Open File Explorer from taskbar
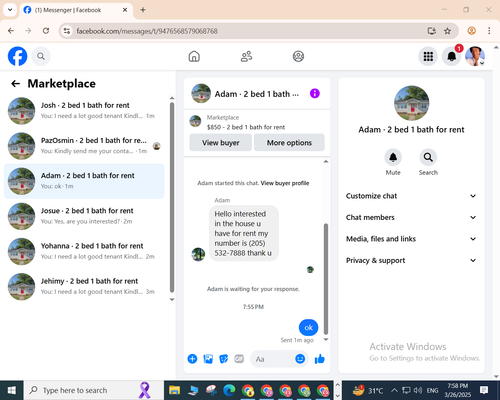This screenshot has height=400, width=500. tap(174, 390)
